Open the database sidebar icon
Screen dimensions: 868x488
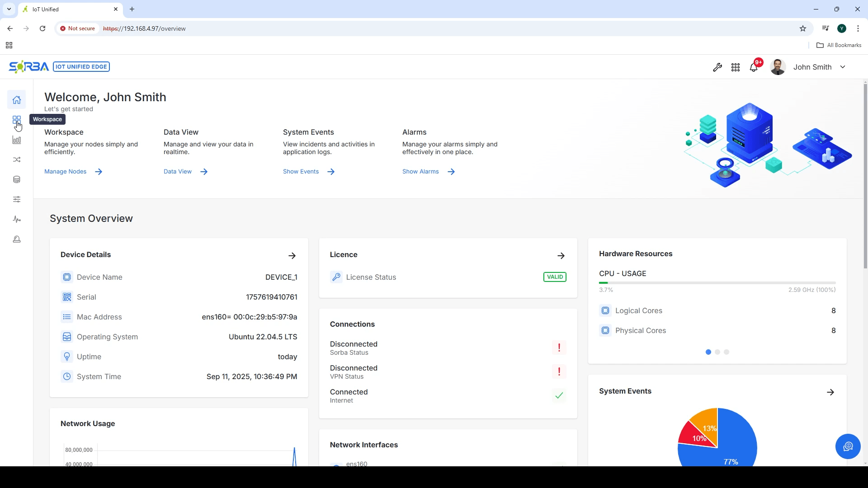point(17,179)
